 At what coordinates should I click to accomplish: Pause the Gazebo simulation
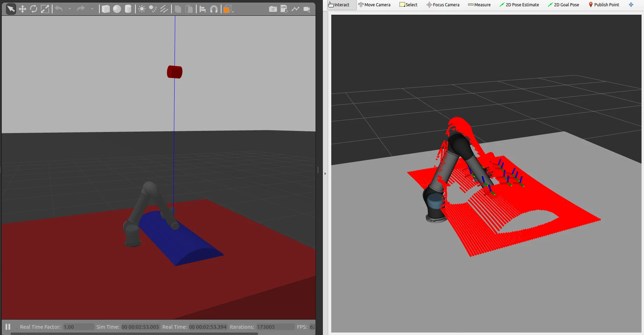pyautogui.click(x=8, y=327)
